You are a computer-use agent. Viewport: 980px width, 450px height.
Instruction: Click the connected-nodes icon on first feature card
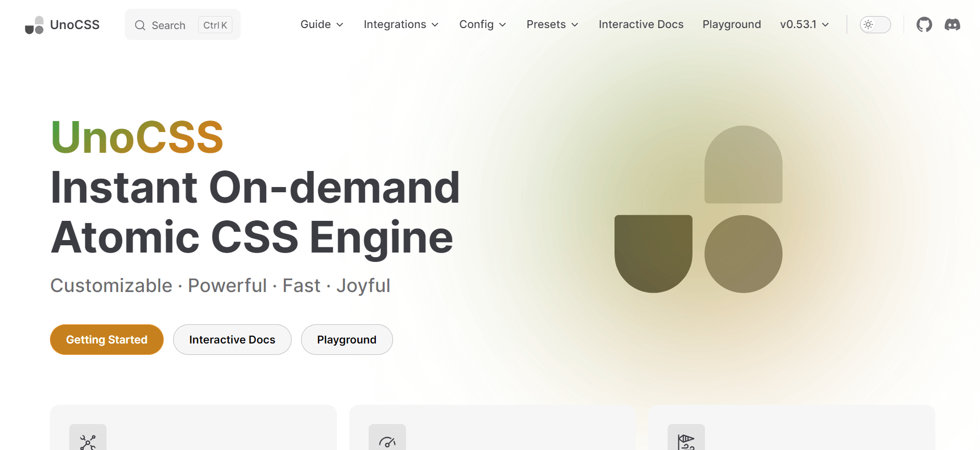[88, 442]
